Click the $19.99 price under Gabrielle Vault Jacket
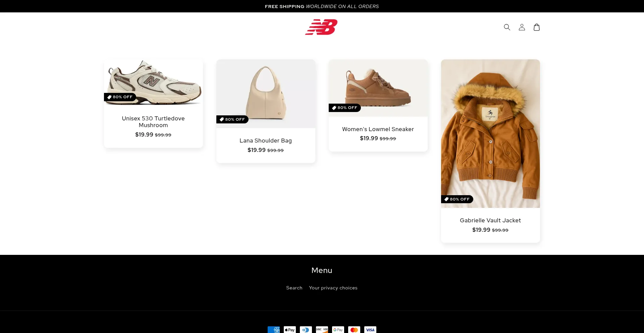 [x=481, y=230]
